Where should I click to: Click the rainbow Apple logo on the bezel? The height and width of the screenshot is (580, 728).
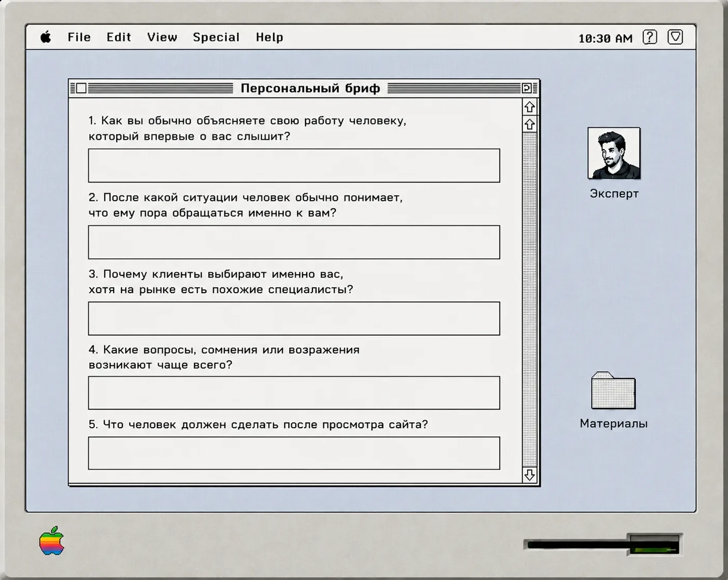pyautogui.click(x=52, y=541)
